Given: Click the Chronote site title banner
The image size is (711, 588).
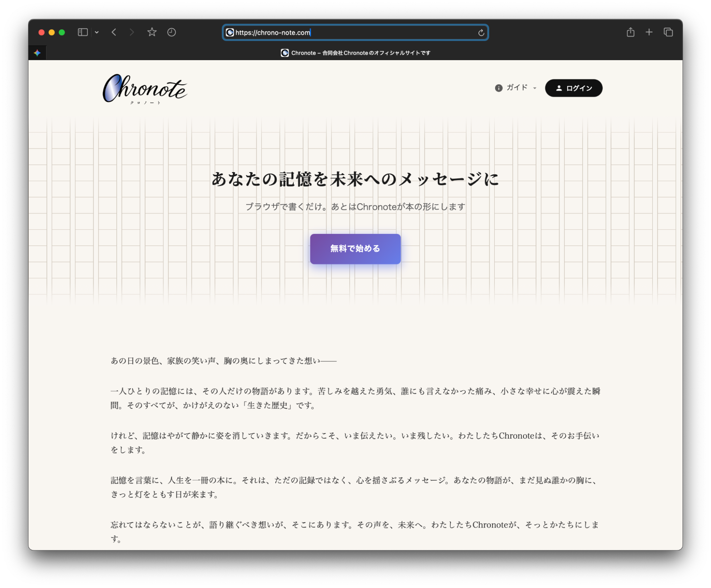Looking at the screenshot, I should pyautogui.click(x=355, y=53).
